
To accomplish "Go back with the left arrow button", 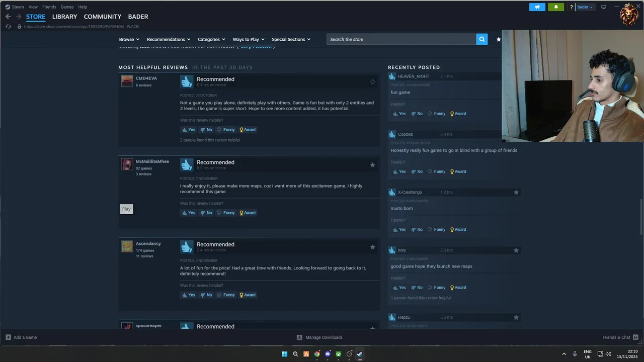I will click(x=8, y=17).
